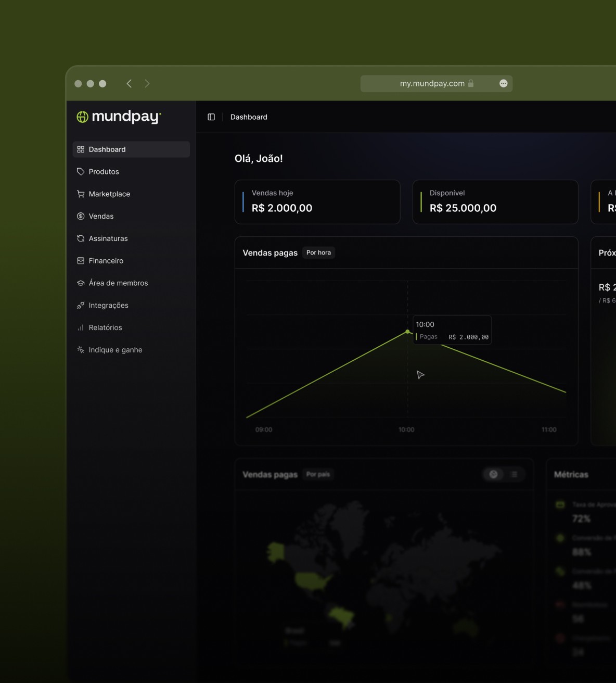Click the 09:00 axis label
The height and width of the screenshot is (683, 616).
[x=264, y=429]
